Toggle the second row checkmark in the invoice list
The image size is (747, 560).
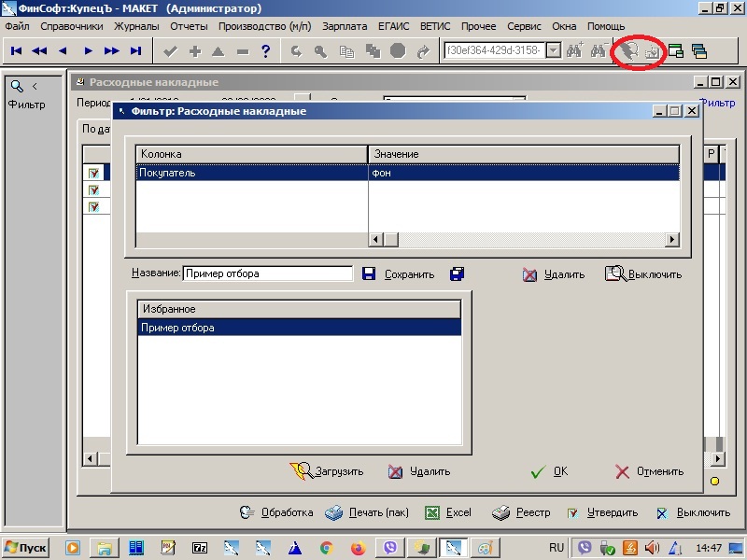pos(94,190)
